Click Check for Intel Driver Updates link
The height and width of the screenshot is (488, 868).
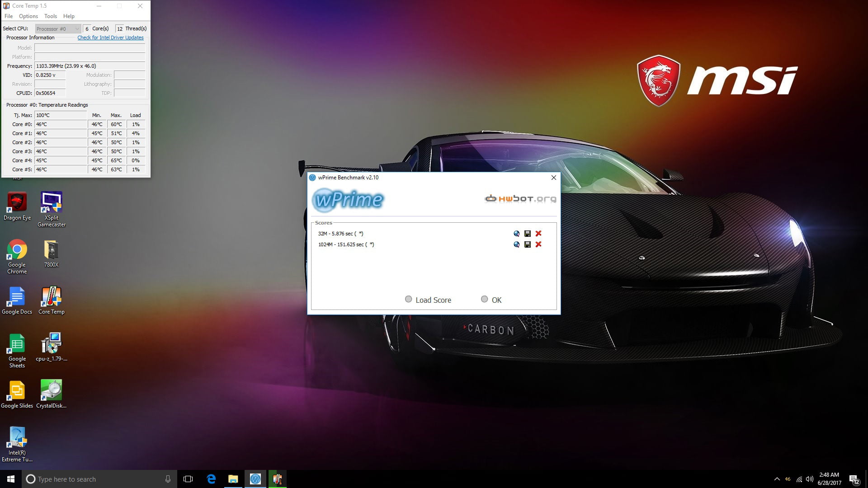point(110,38)
